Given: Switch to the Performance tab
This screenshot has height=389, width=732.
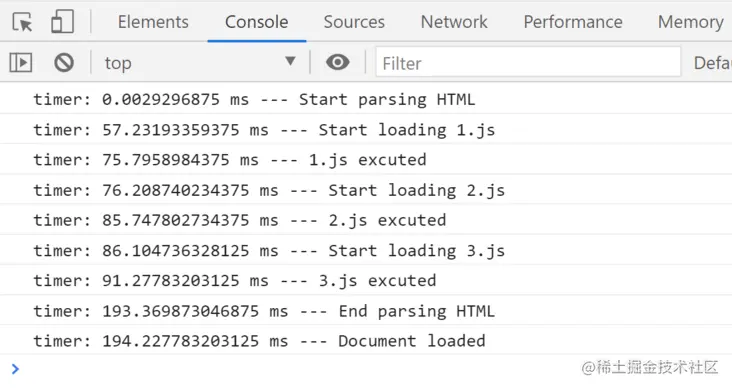Looking at the screenshot, I should 573,22.
